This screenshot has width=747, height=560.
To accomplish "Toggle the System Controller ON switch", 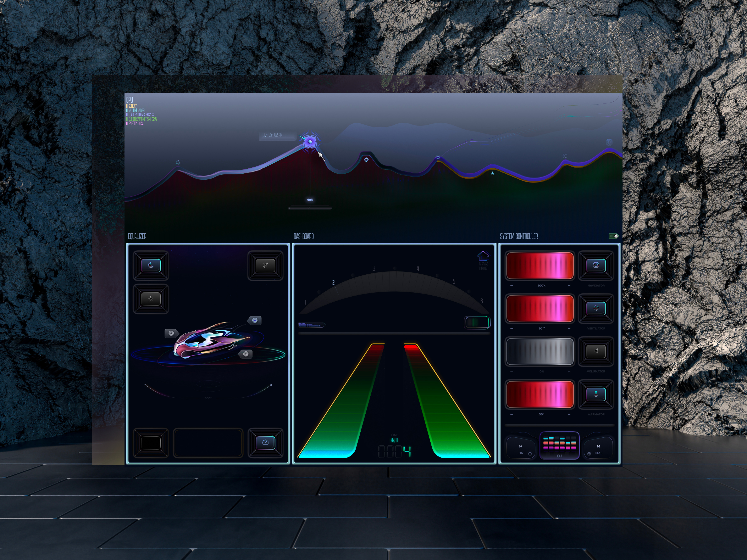I will click(x=613, y=236).
